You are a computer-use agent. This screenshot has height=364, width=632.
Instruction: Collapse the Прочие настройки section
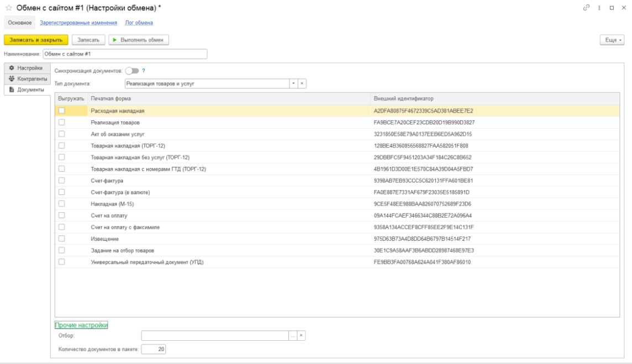click(x=81, y=325)
